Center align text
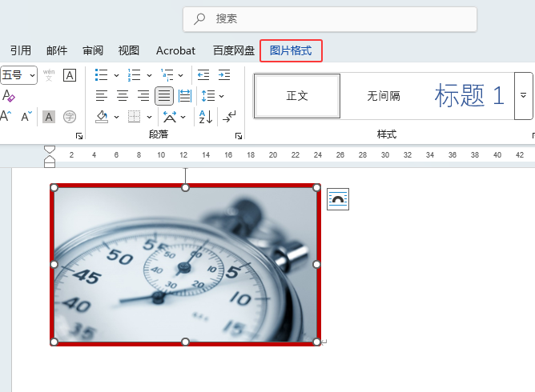 tap(123, 96)
